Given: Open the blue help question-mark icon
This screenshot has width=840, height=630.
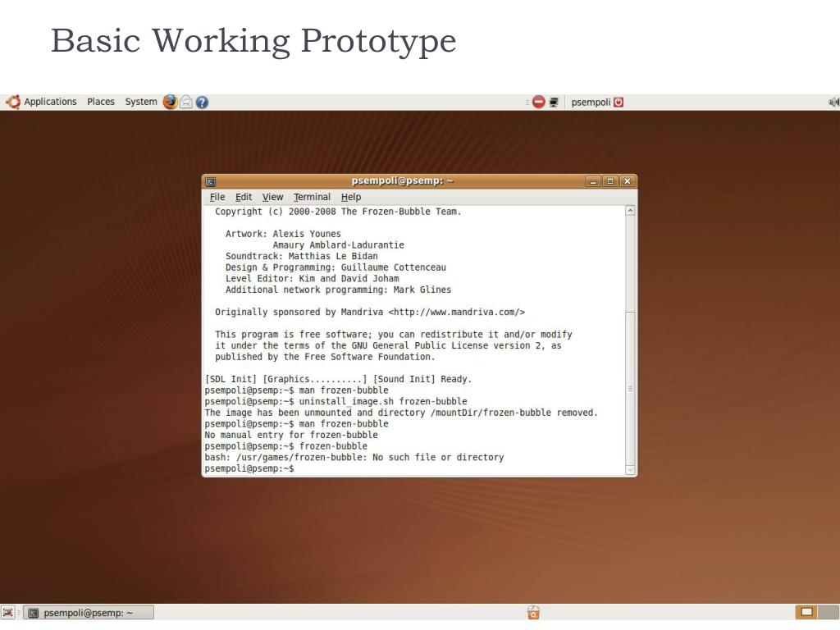Looking at the screenshot, I should [202, 103].
